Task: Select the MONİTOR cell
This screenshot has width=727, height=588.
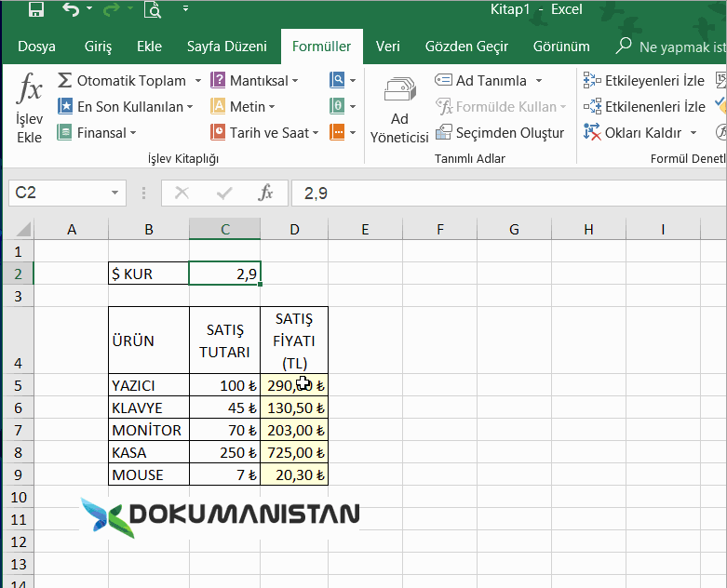Action: tap(149, 430)
